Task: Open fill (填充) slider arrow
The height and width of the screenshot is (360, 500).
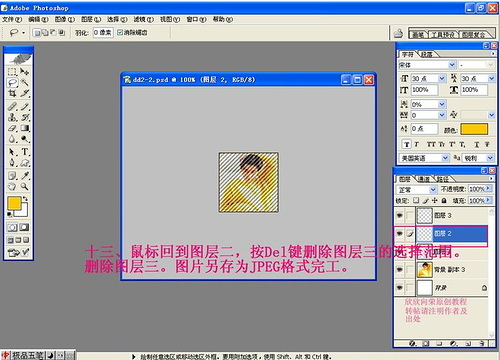Action: pyautogui.click(x=488, y=200)
